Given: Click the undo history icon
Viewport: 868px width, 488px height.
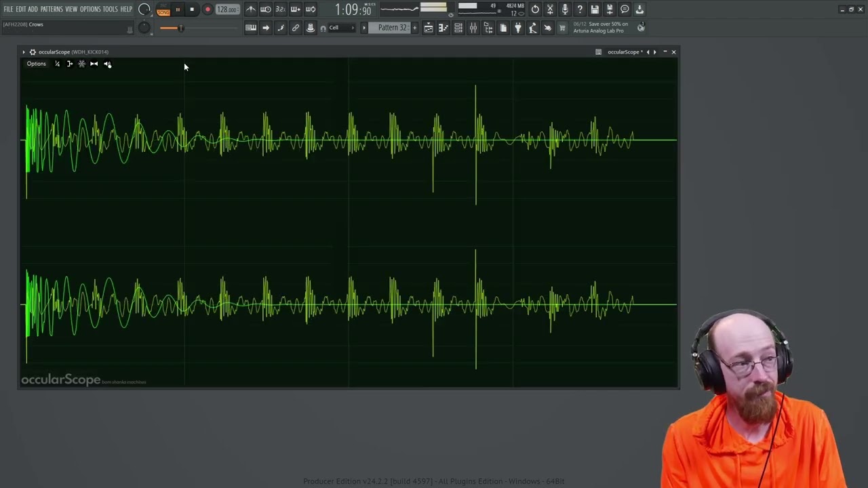Looking at the screenshot, I should click(535, 9).
